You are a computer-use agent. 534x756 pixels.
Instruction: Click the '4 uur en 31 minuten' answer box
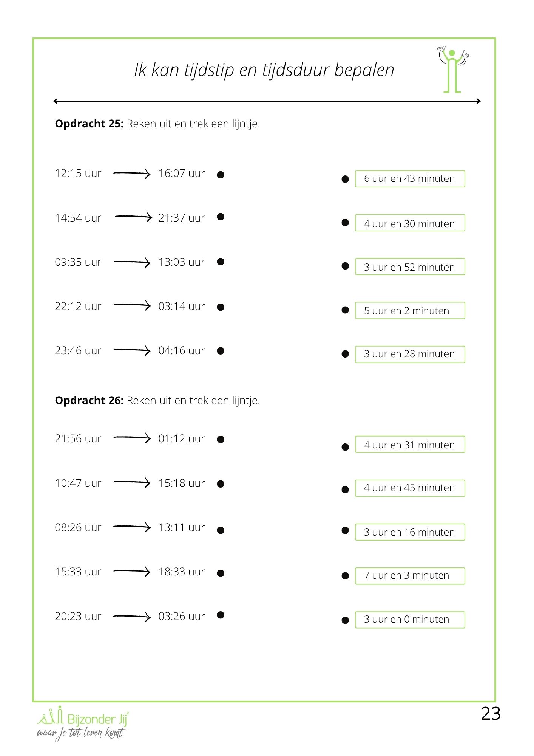coord(410,445)
